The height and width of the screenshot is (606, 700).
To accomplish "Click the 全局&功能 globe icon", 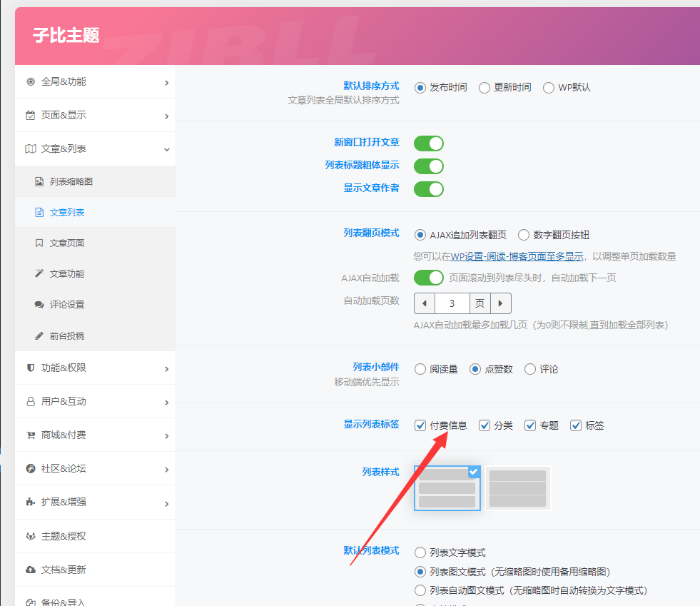I will pos(32,81).
